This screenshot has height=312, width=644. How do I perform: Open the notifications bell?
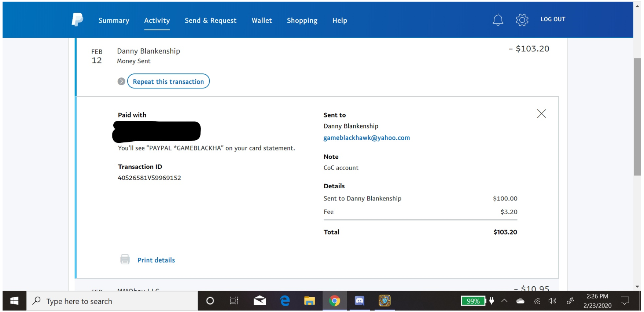point(498,19)
